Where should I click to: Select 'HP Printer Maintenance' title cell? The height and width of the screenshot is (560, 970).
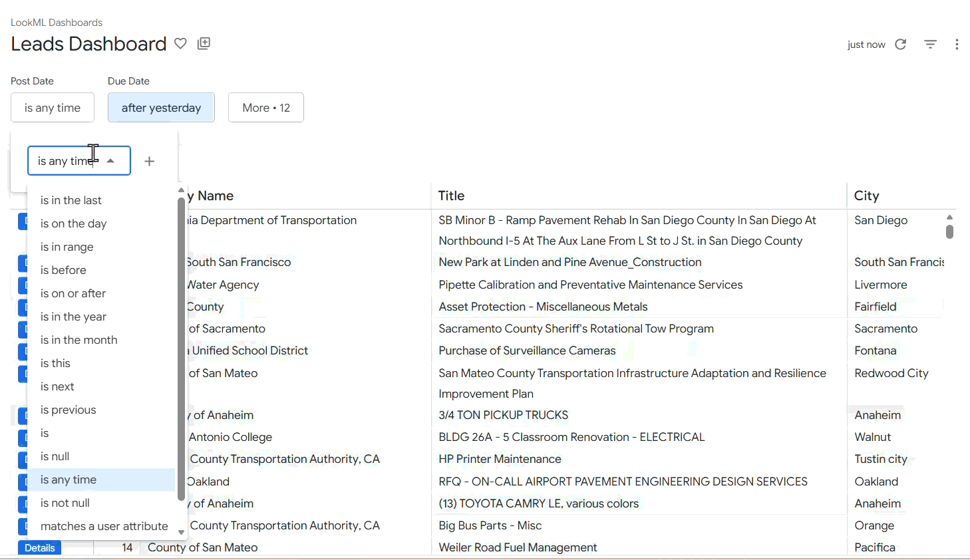coord(500,459)
